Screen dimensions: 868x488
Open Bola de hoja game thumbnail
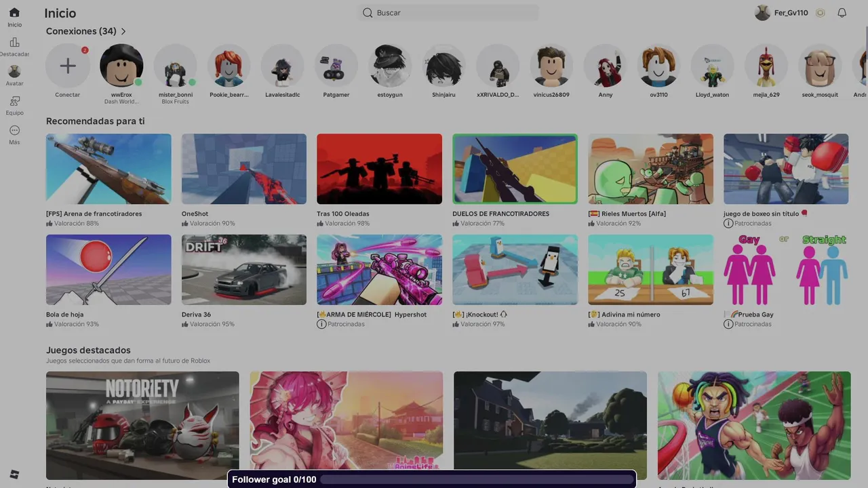108,270
